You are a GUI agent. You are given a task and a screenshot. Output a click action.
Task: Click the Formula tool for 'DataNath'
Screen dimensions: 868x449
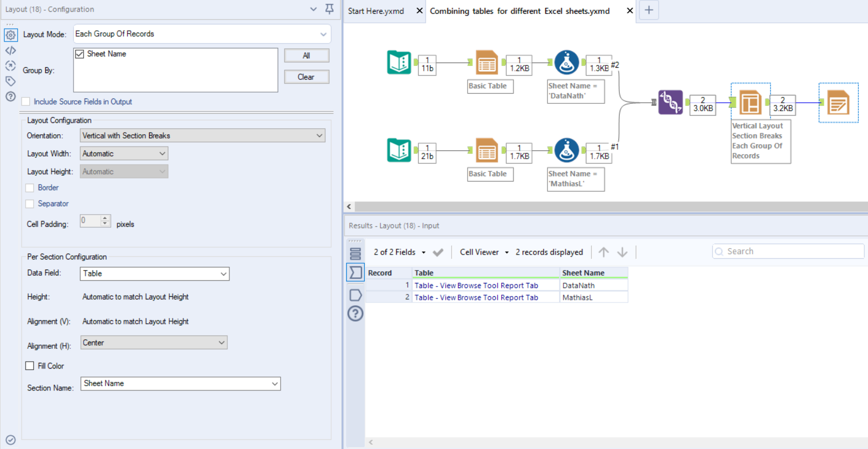click(567, 62)
